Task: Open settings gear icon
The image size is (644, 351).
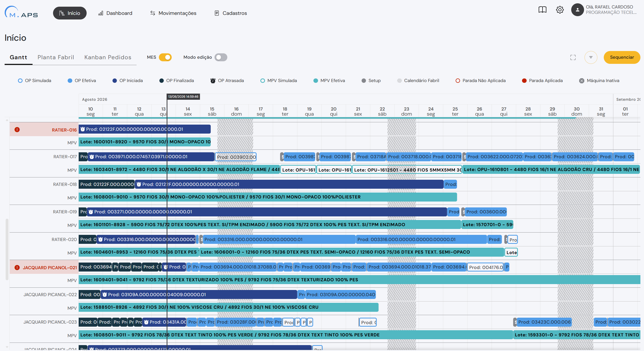Action: 560,10
